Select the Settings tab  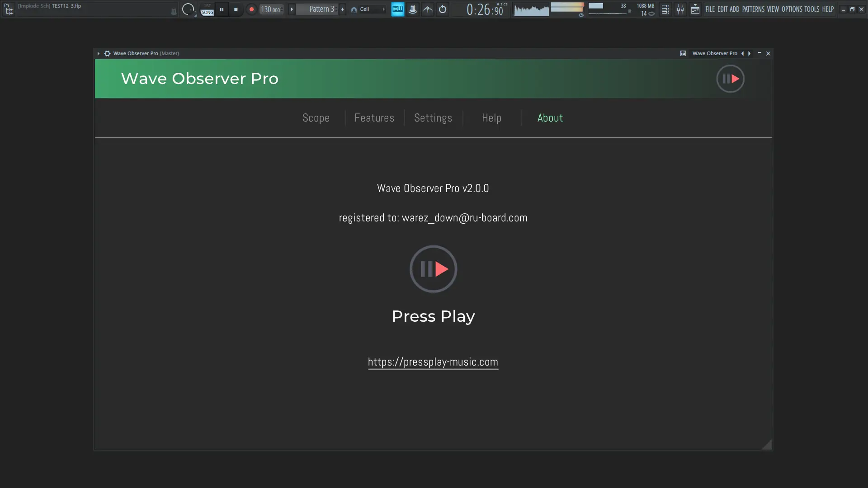[x=433, y=118]
